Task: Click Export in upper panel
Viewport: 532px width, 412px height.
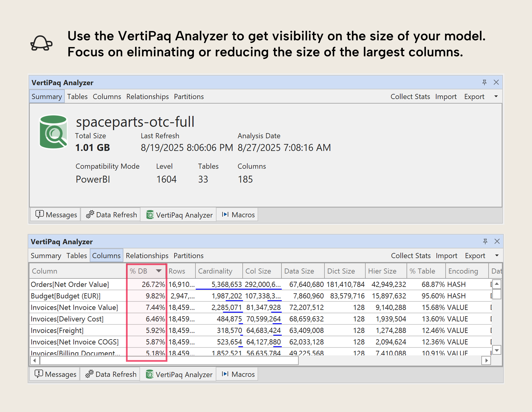Action: click(474, 97)
